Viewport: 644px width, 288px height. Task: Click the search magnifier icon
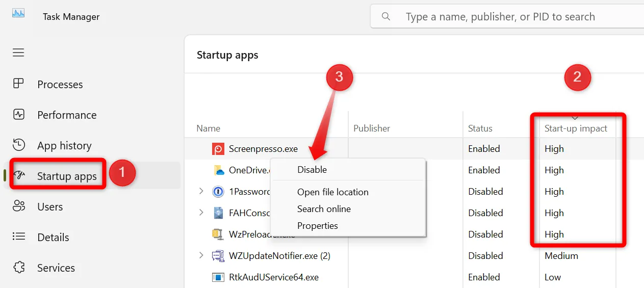(386, 17)
